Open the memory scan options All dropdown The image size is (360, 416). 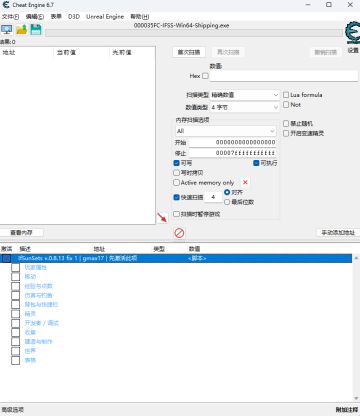click(226, 131)
